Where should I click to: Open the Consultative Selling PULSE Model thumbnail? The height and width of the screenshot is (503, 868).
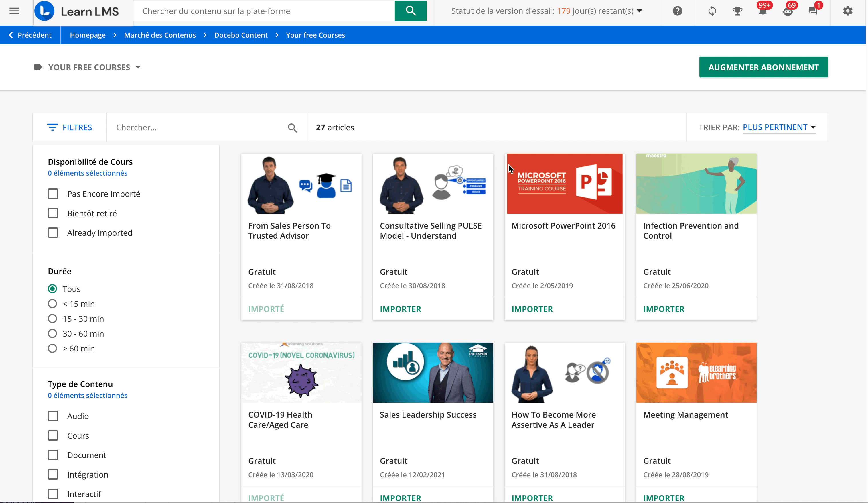pos(433,184)
